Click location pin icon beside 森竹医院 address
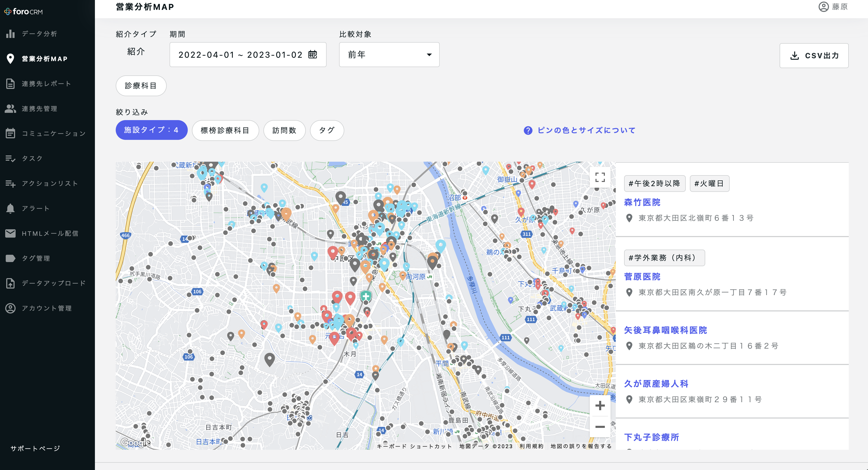Viewport: 868px width, 470px height. [629, 218]
